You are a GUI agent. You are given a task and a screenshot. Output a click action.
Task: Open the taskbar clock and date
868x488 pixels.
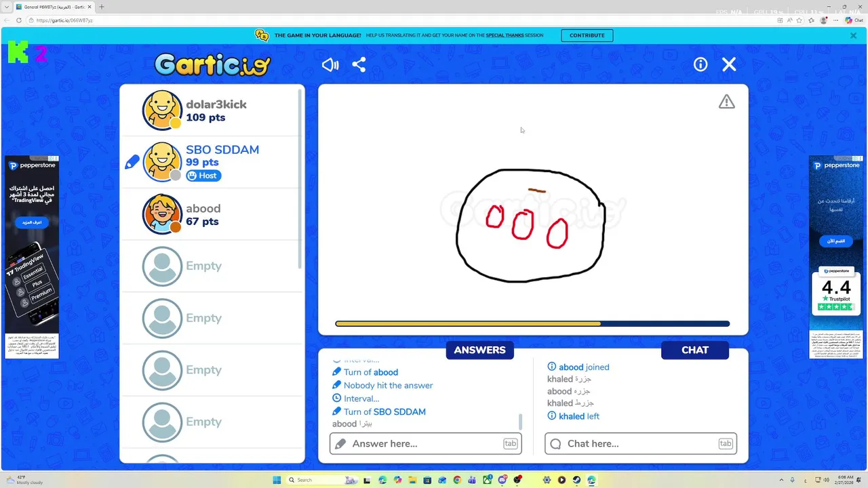pyautogui.click(x=845, y=480)
